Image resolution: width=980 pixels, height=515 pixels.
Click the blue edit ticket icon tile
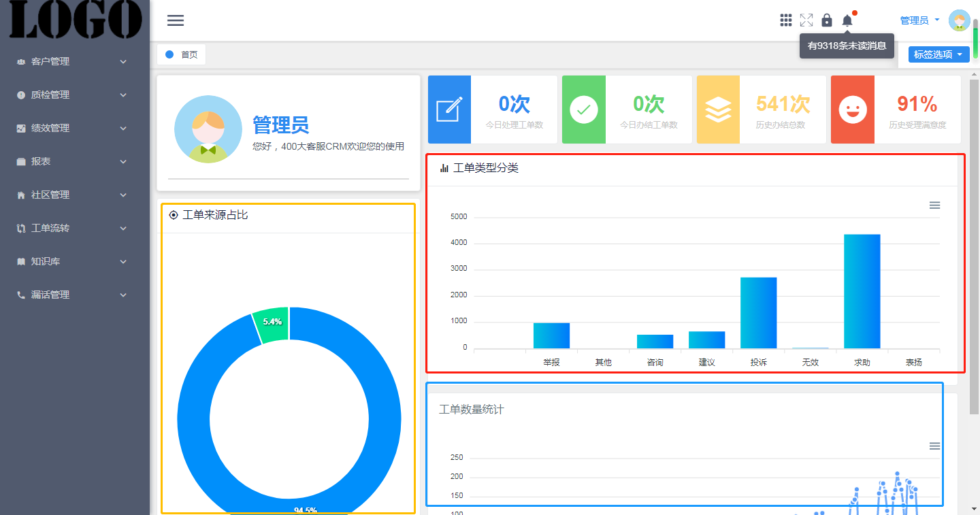click(449, 110)
